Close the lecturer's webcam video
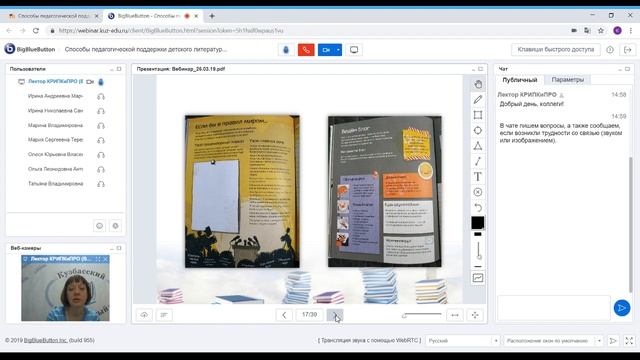Screen dimensions: 640x360 click(x=106, y=259)
